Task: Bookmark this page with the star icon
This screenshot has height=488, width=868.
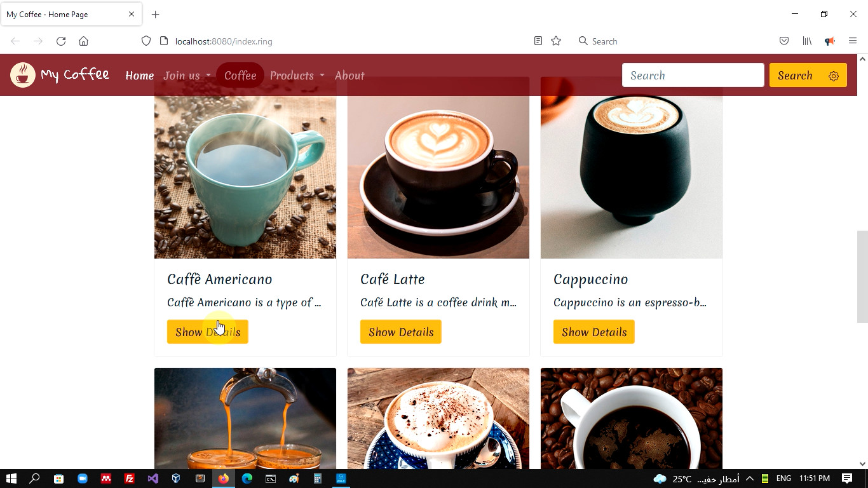Action: point(556,41)
